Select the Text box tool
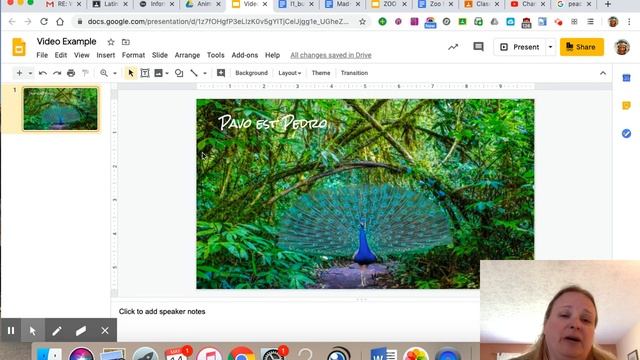This screenshot has width=640, height=360. tap(145, 73)
